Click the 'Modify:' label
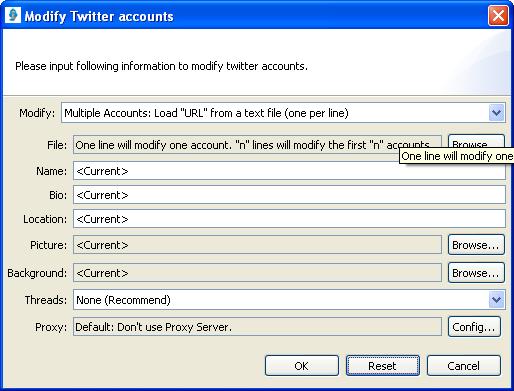514x391 pixels. (x=37, y=113)
